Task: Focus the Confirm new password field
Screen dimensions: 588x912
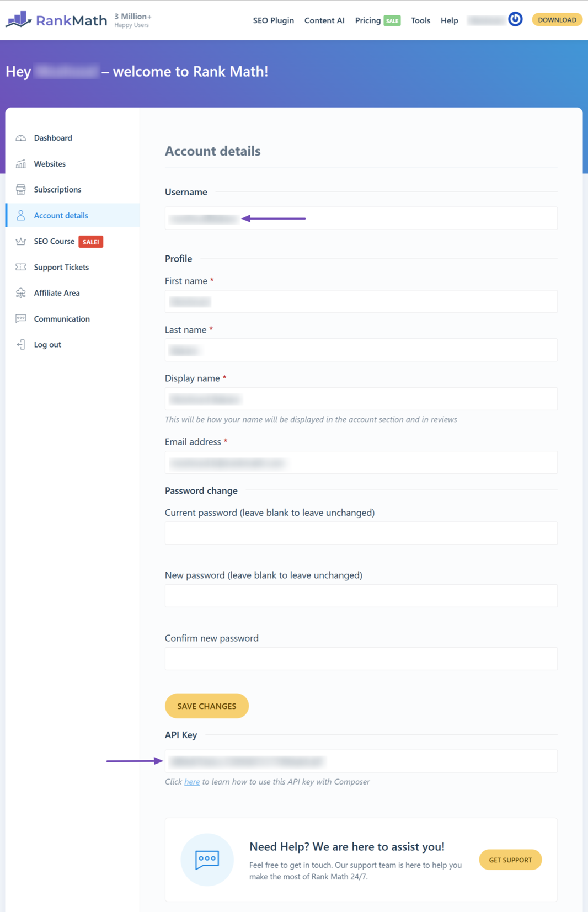Action: [361, 659]
